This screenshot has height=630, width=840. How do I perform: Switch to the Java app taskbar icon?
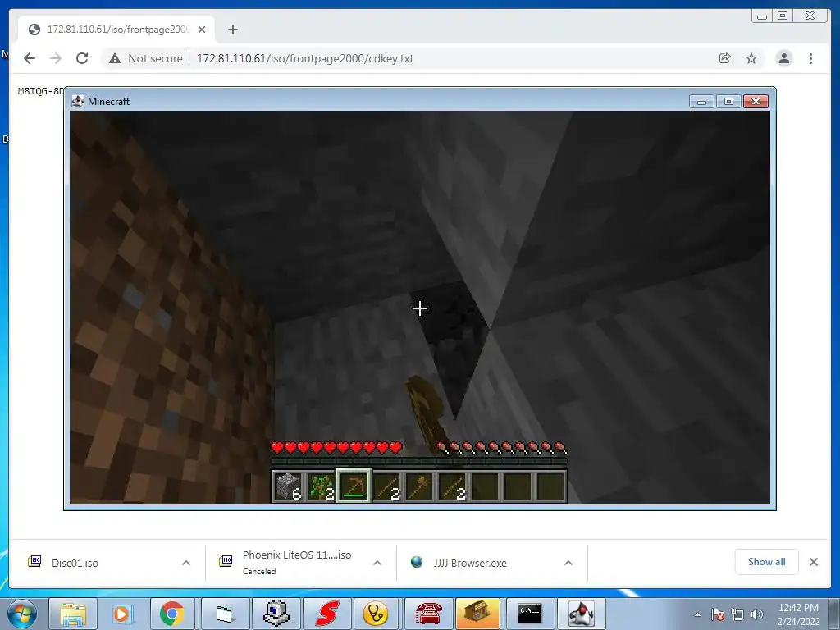point(582,614)
